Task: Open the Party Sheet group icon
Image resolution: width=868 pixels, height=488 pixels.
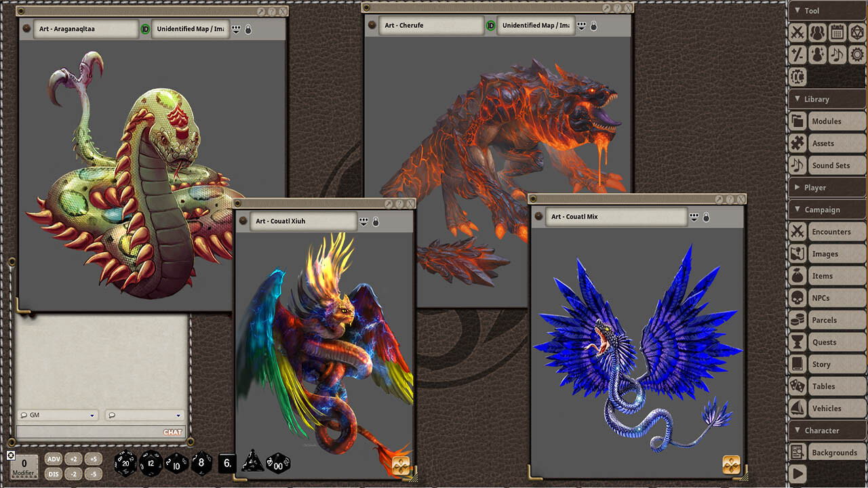Action: point(817,32)
